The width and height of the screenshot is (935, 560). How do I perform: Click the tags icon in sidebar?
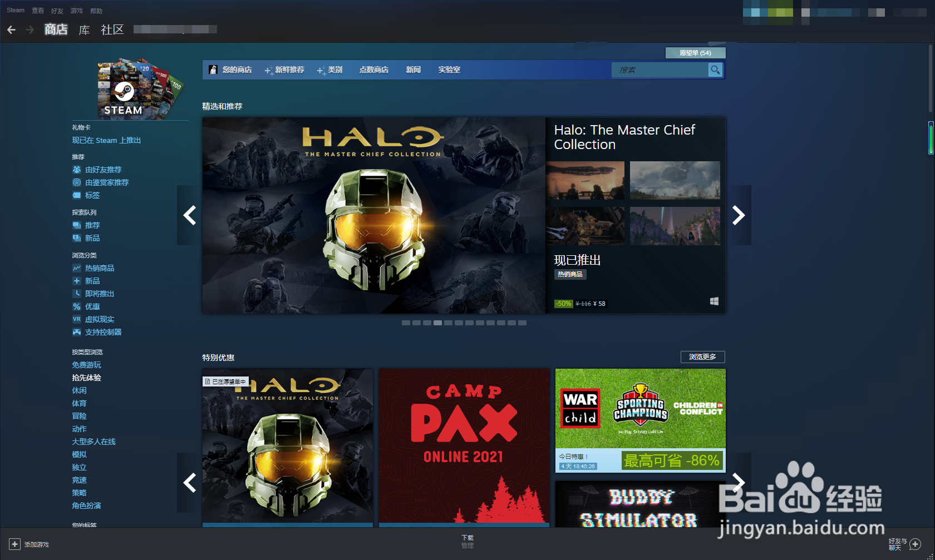coord(77,195)
